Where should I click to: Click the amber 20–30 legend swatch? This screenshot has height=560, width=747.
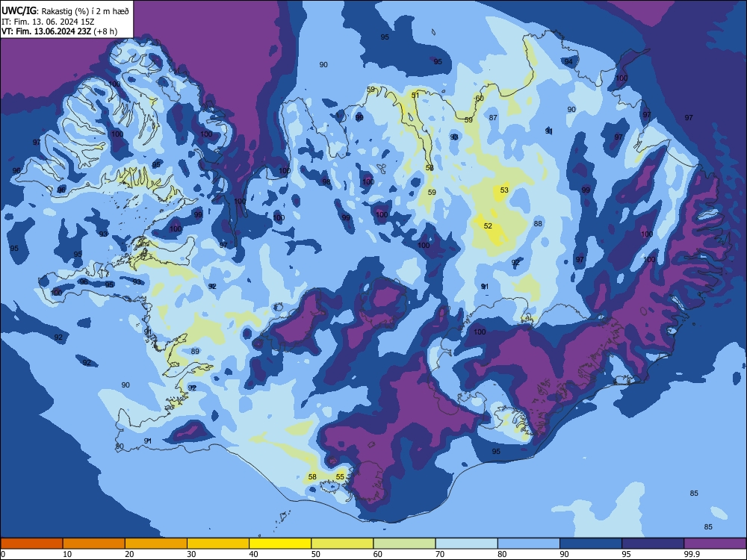tap(156, 544)
